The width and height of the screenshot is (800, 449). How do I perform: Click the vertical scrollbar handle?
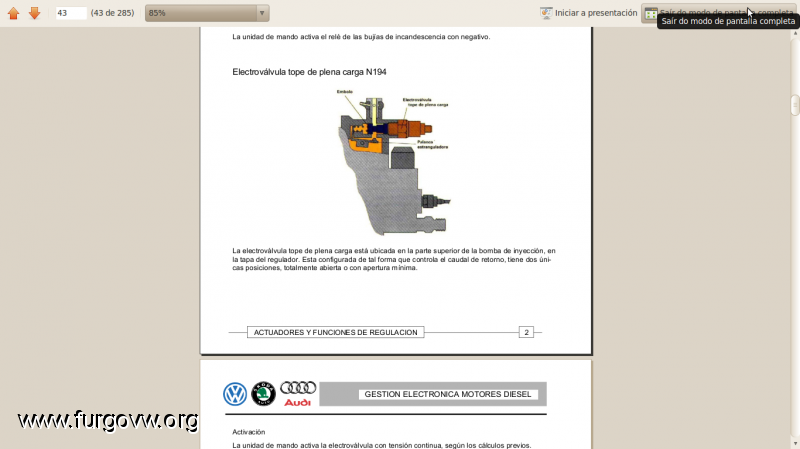tap(795, 105)
